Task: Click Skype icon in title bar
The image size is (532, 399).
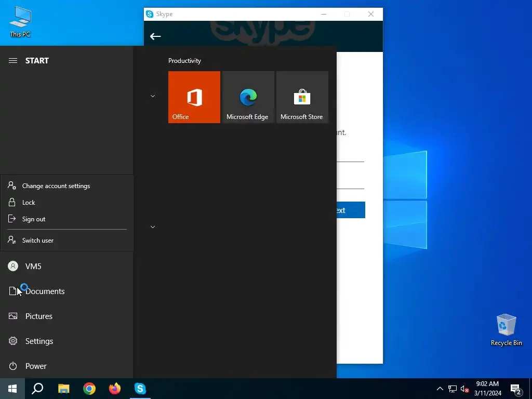Action: pos(150,14)
